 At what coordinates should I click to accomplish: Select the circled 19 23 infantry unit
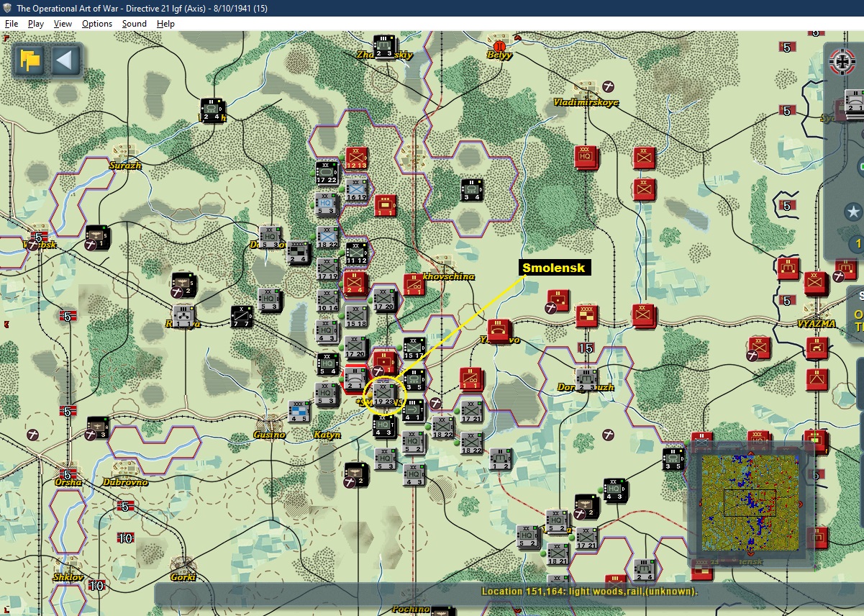click(385, 395)
